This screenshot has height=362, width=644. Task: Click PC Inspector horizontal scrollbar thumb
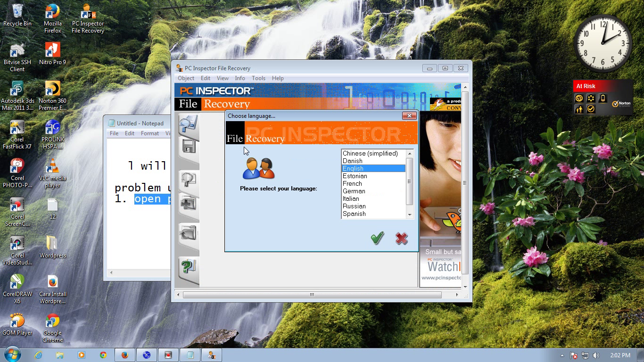point(312,295)
